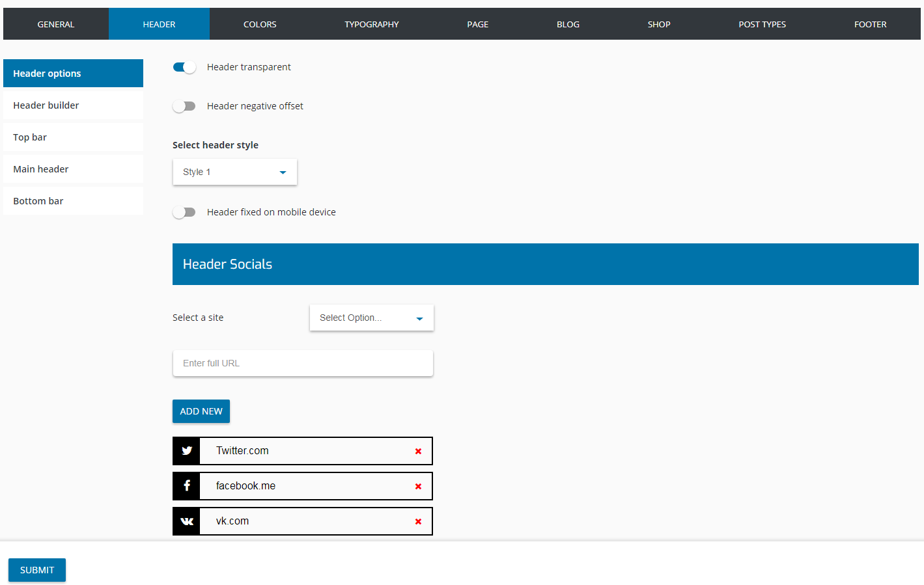Disable the Header transparent toggle
Viewport: 924px width, 585px height.
point(184,67)
